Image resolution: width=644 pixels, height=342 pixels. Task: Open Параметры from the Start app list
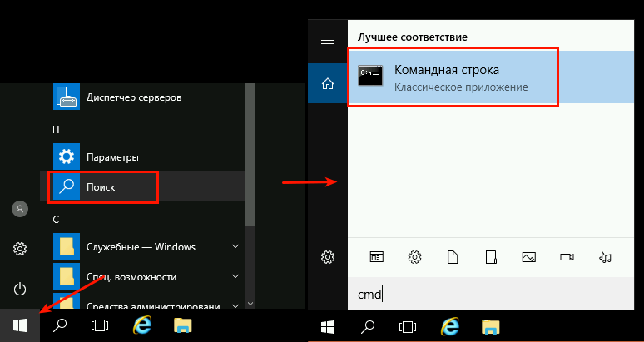(111, 157)
